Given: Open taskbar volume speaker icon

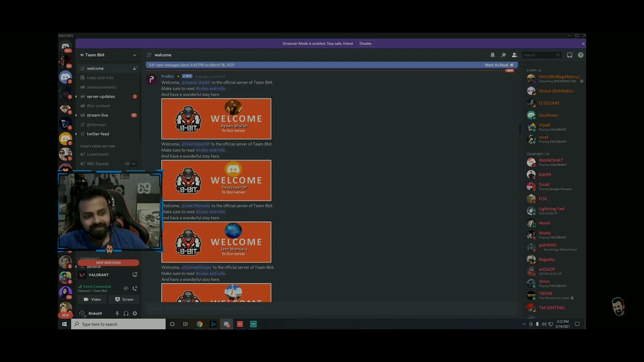Looking at the screenshot, I should pyautogui.click(x=544, y=324).
